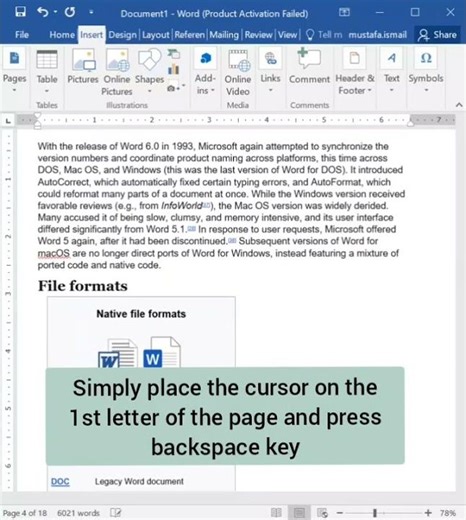The width and height of the screenshot is (466, 520).
Task: Open the Table insert dropdown
Action: [x=47, y=72]
